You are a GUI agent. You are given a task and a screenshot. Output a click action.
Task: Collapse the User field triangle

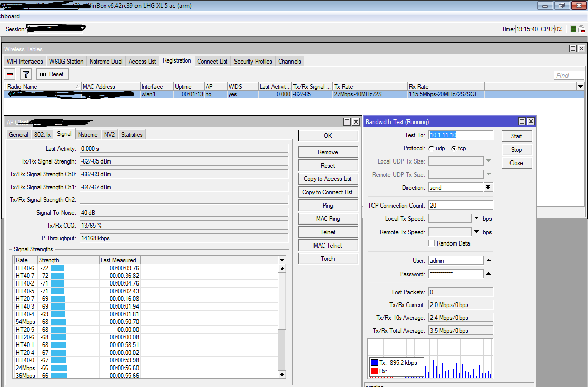click(x=489, y=261)
